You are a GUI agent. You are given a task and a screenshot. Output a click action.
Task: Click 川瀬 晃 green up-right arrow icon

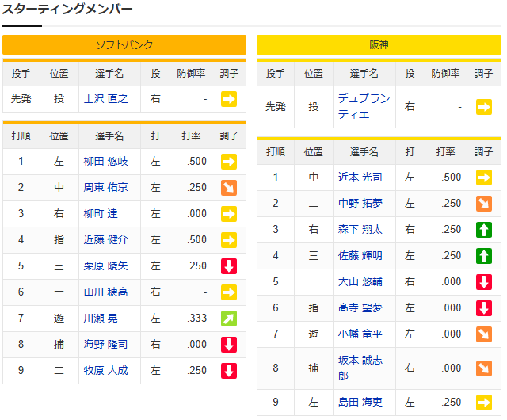229,319
